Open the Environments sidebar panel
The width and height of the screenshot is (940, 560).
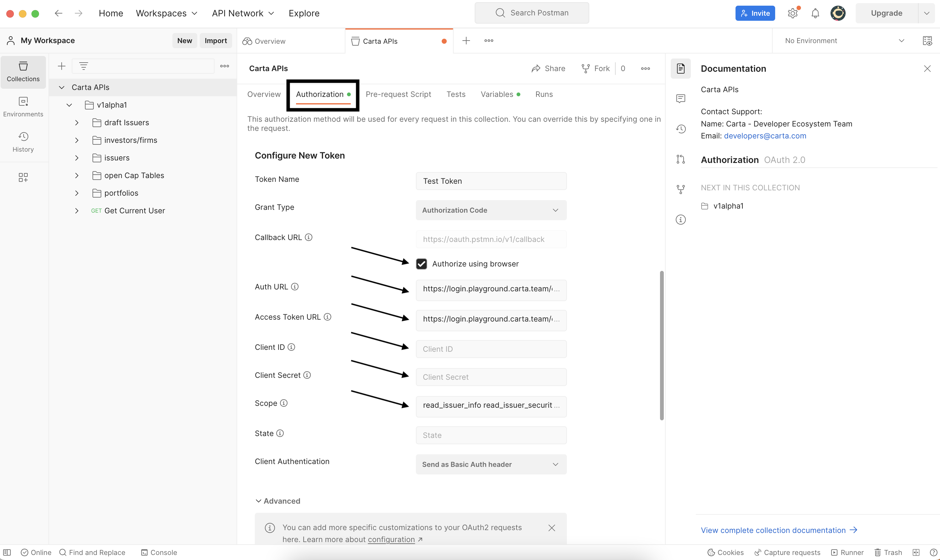pyautogui.click(x=23, y=106)
